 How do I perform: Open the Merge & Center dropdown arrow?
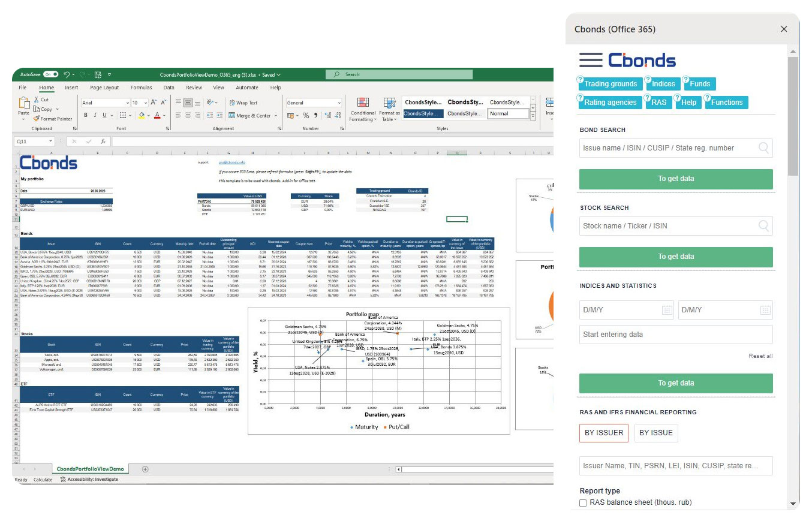point(276,115)
